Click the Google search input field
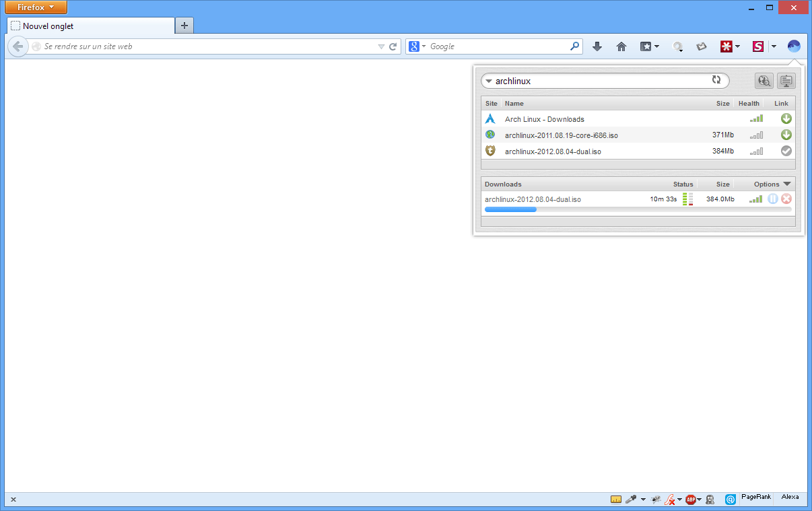This screenshot has width=812, height=511. 498,46
